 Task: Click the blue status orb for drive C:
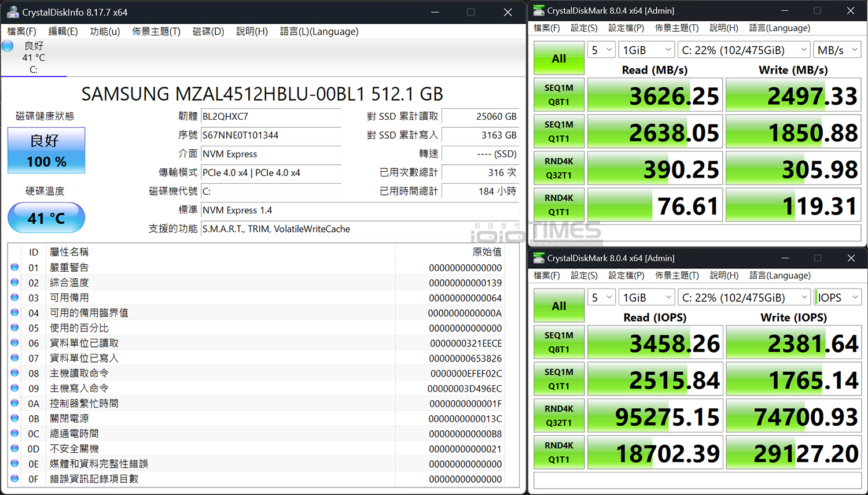(x=8, y=46)
